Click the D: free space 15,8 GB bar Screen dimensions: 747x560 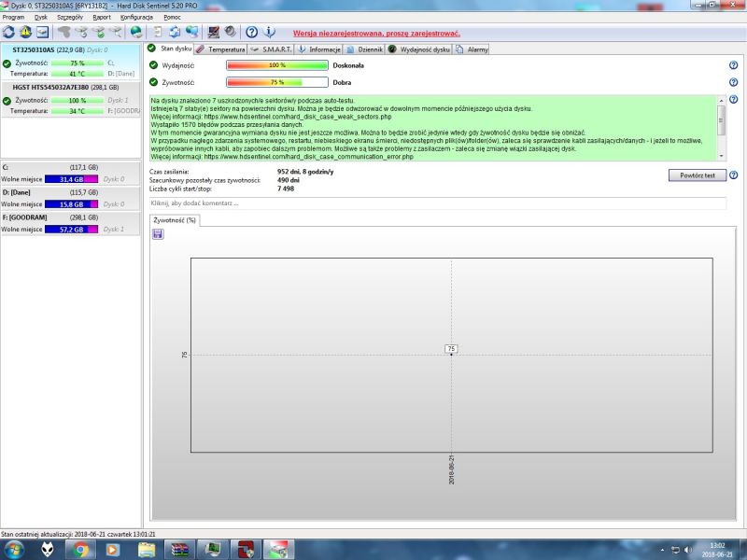pos(72,204)
